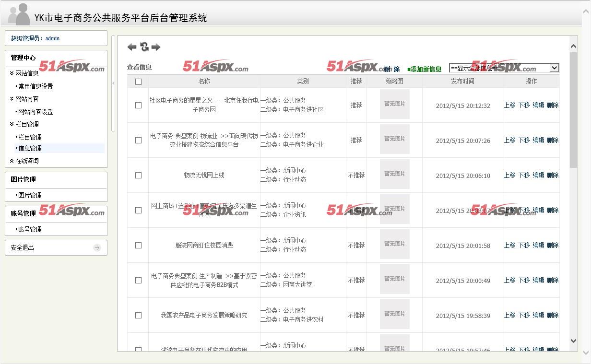Click the 发布时间 column header
This screenshot has height=364, width=591.
pos(463,82)
